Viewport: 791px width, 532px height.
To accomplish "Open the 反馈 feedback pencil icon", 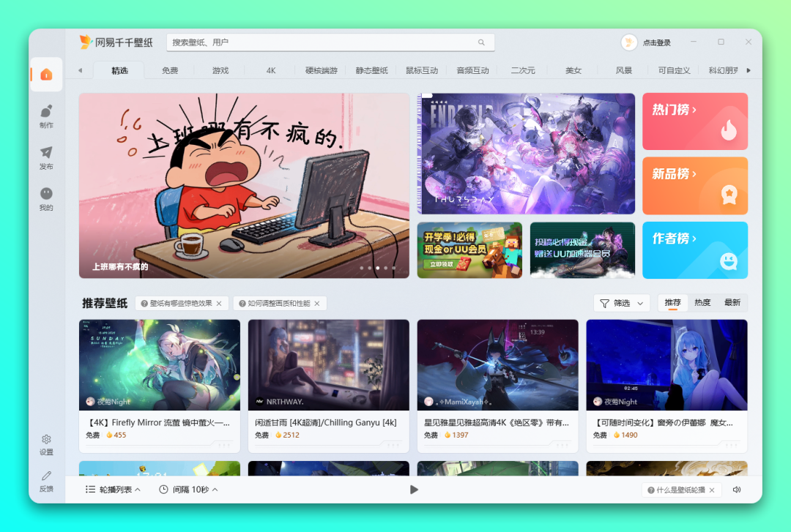I will [x=46, y=481].
